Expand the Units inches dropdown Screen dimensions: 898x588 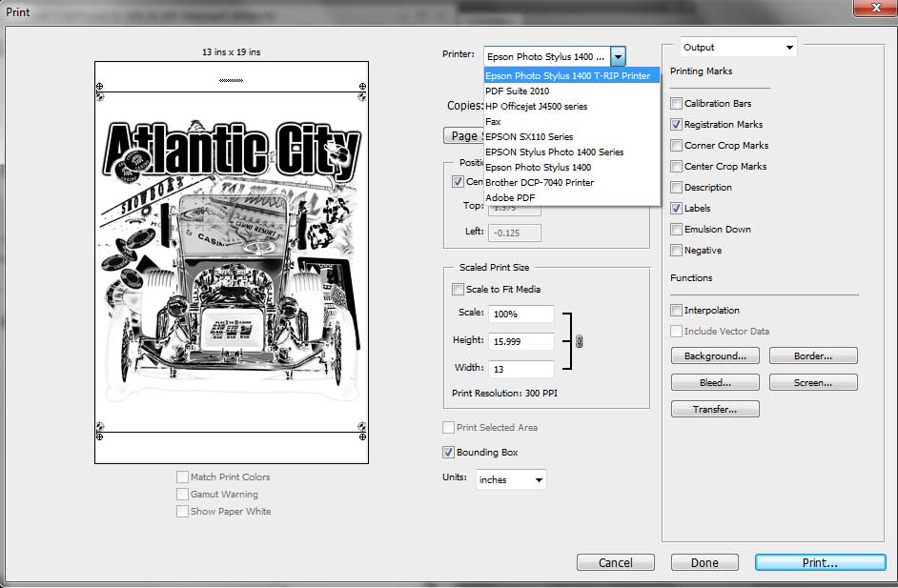pos(511,480)
